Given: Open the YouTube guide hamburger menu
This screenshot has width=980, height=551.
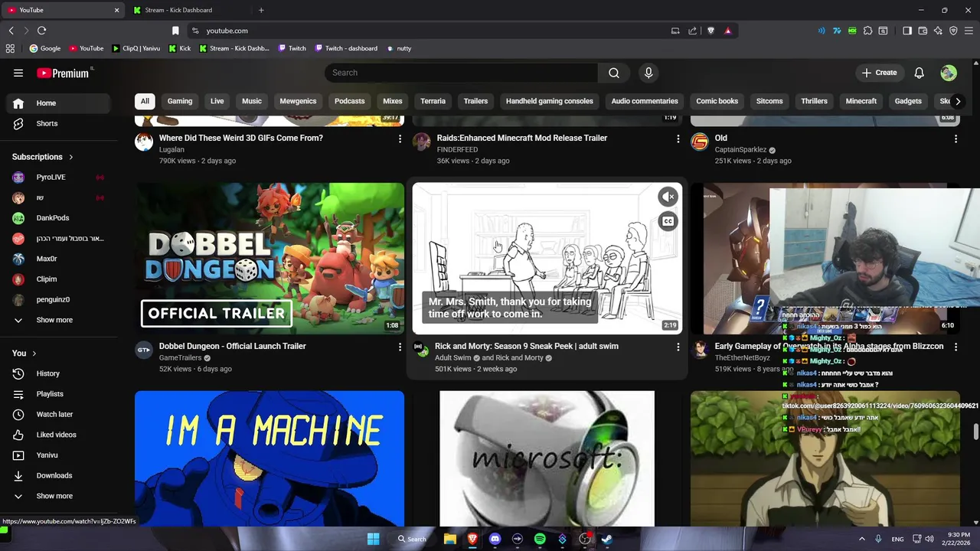Looking at the screenshot, I should click(18, 73).
